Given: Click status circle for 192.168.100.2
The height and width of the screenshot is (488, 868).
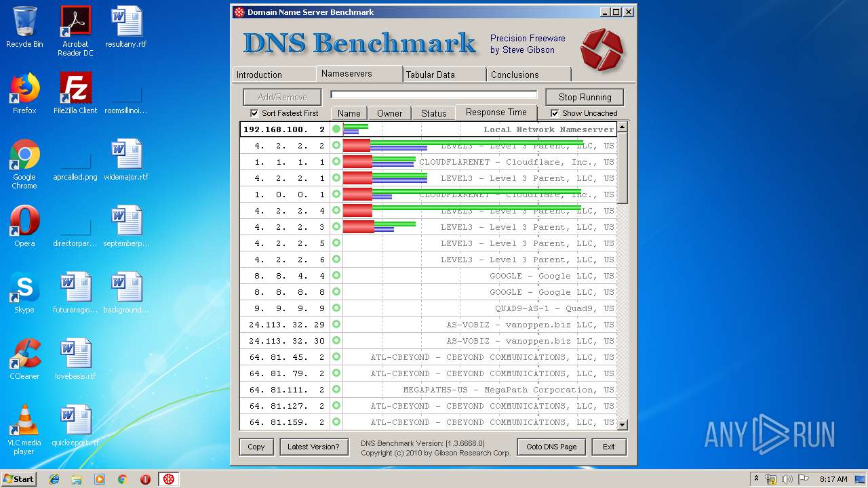Looking at the screenshot, I should (x=336, y=129).
